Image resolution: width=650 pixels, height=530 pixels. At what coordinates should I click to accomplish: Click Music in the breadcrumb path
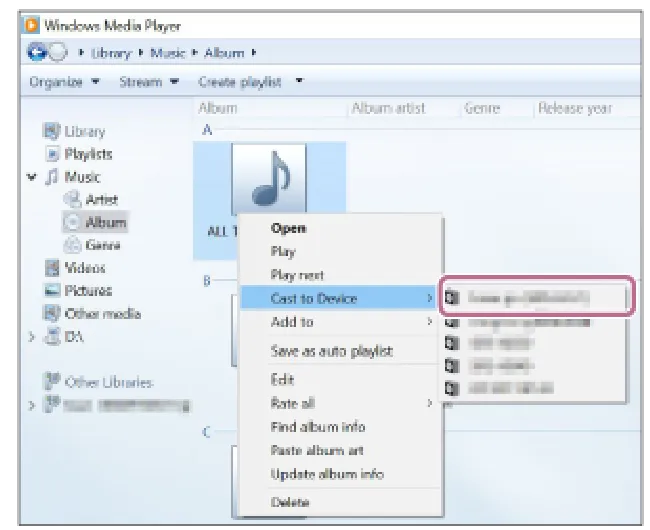168,53
